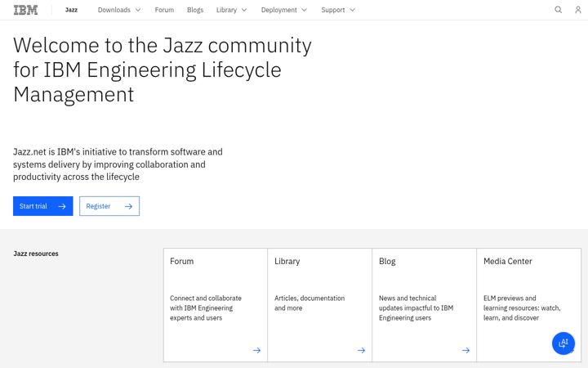Open the Support menu
The image size is (588, 368).
click(338, 10)
